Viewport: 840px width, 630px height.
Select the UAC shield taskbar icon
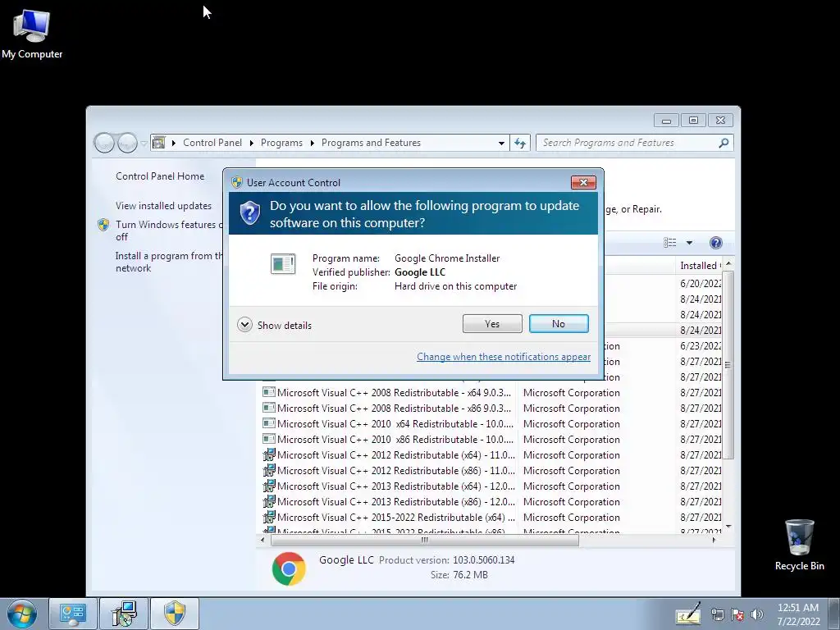175,614
